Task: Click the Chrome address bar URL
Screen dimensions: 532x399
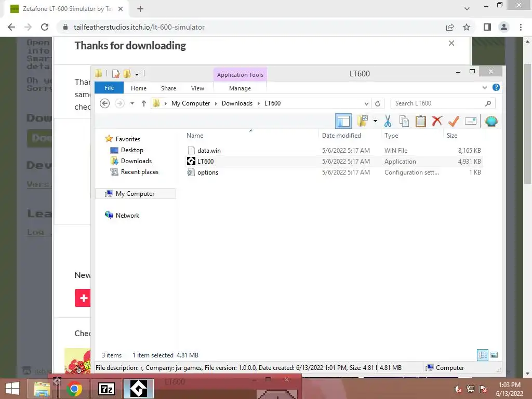Action: 139,27
